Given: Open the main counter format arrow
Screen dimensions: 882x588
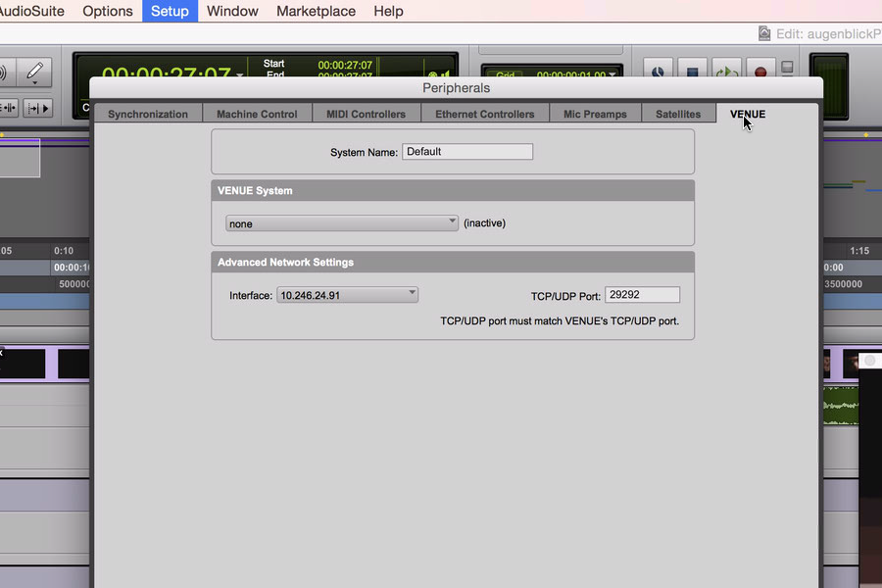Looking at the screenshot, I should [239, 76].
